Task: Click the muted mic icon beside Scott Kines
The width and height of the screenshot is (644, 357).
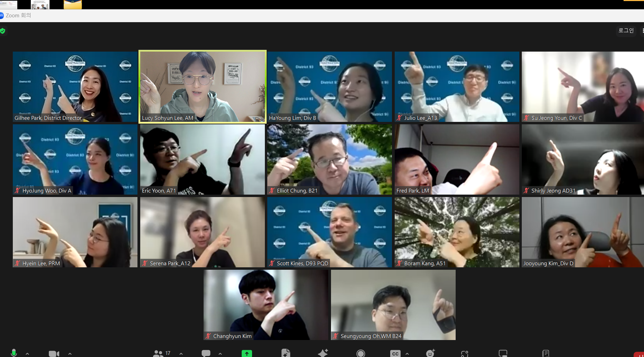Action: click(272, 263)
